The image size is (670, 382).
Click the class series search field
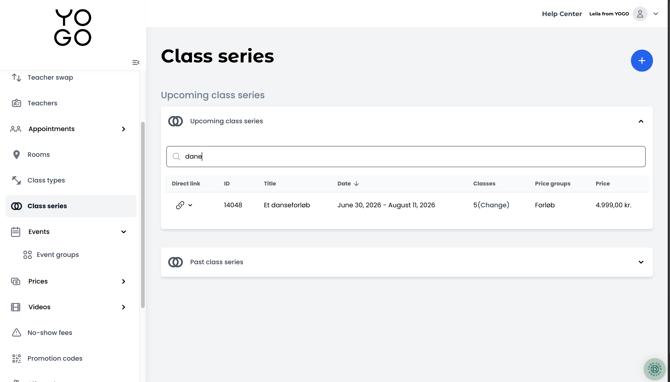[406, 156]
